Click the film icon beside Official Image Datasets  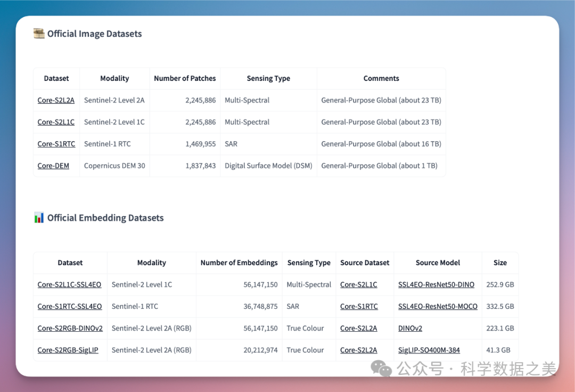point(39,34)
